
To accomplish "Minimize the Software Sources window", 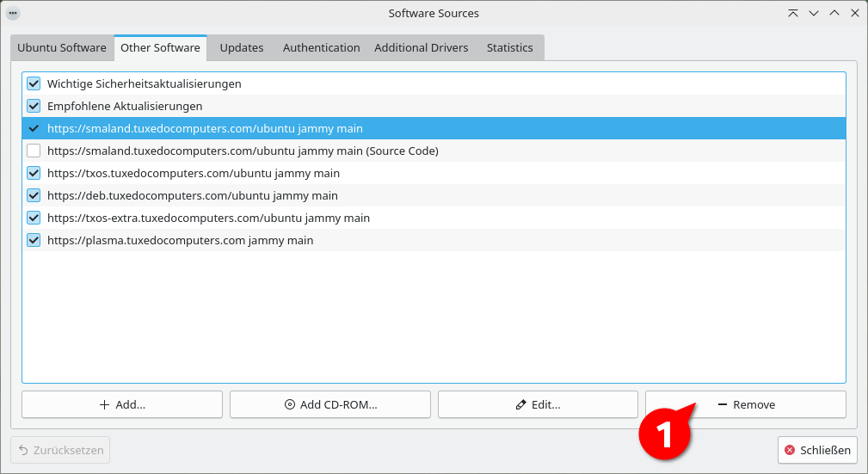I will point(814,13).
